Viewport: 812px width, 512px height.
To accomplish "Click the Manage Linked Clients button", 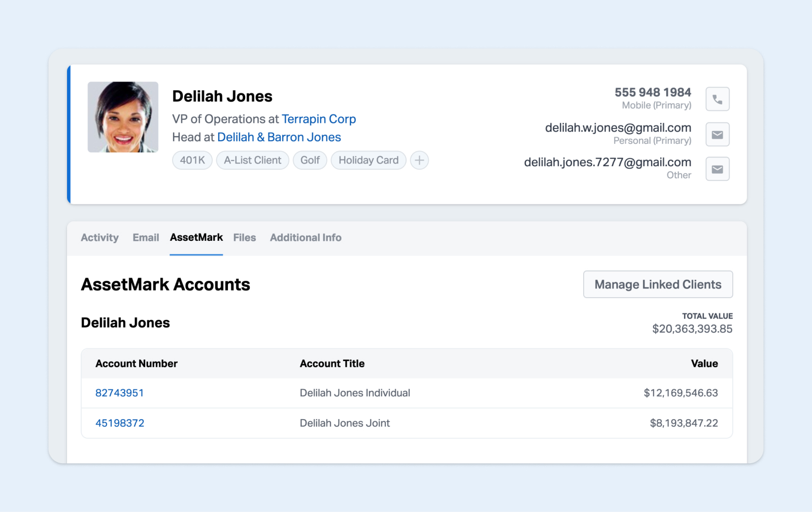I will [x=658, y=284].
